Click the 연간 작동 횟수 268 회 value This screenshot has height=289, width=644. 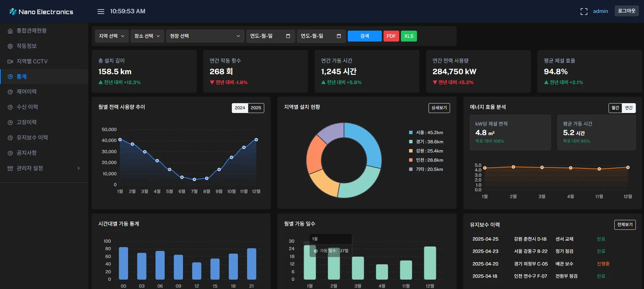[x=221, y=72]
